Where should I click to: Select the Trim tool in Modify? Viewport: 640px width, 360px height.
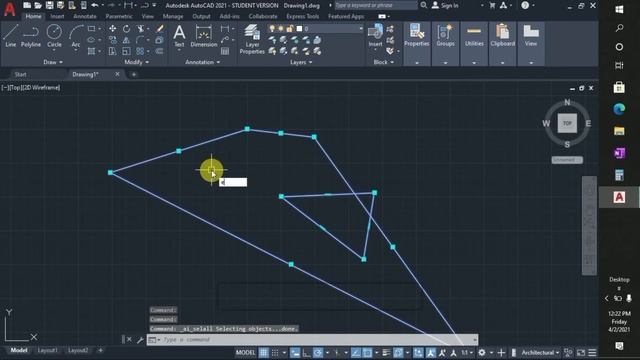[141, 29]
